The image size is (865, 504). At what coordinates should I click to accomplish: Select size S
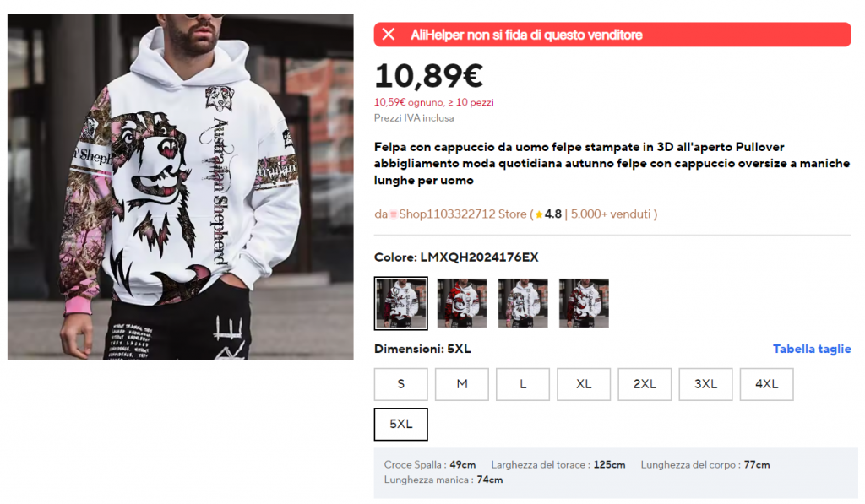point(400,384)
